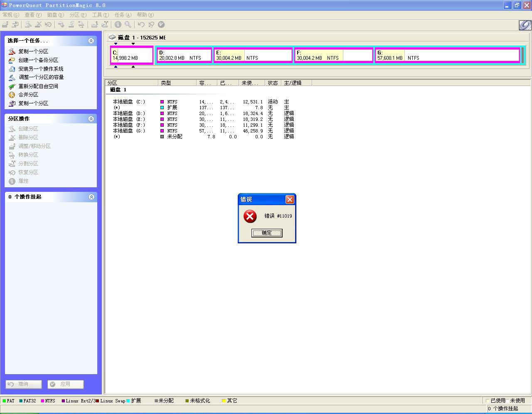This screenshot has width=532, height=414.
Task: Select the G: partition block in disk map
Action: click(x=448, y=55)
